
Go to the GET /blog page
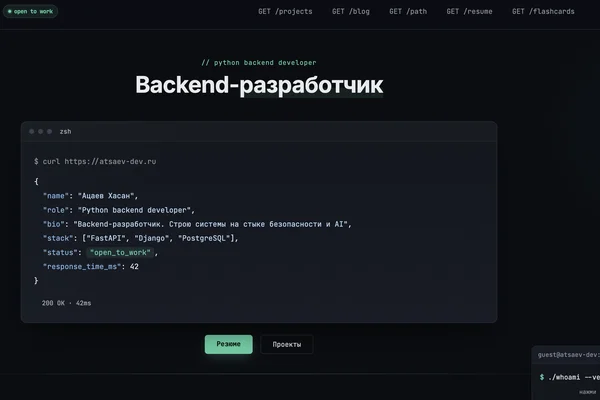point(351,11)
